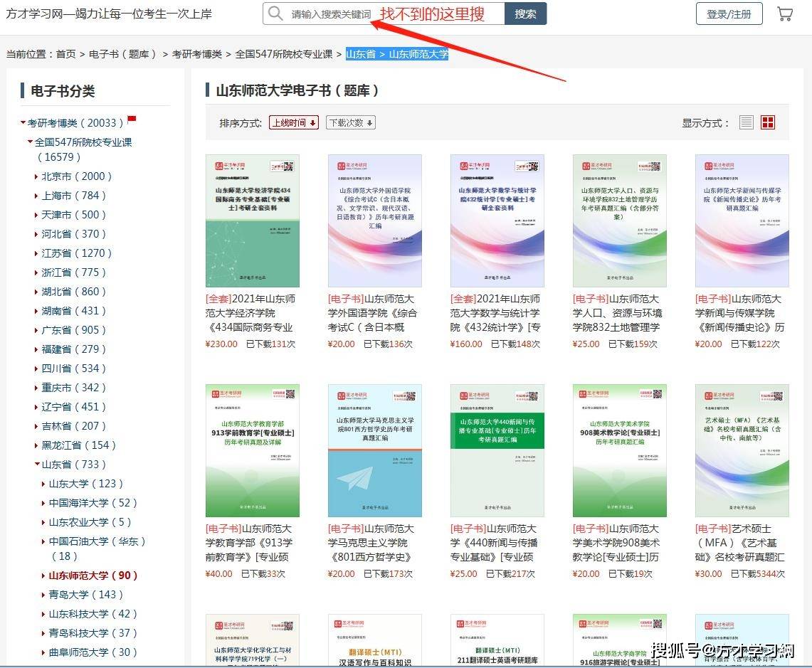Switch to list display mode icon
This screenshot has width=812, height=668.
click(x=747, y=123)
